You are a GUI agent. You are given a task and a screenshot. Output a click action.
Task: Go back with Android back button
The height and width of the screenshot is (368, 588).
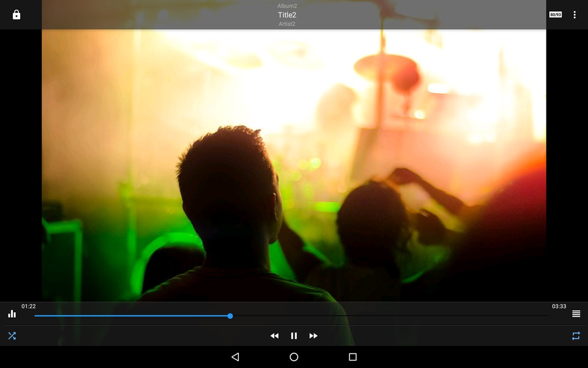click(235, 357)
